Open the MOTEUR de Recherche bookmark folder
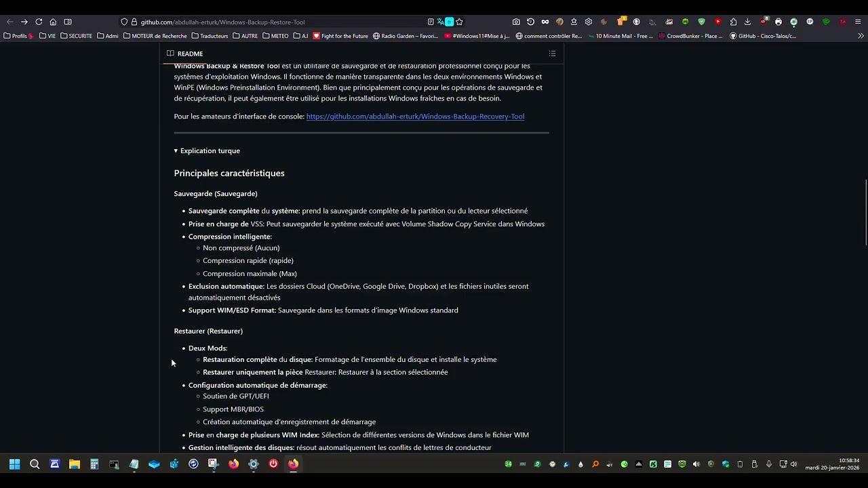This screenshot has width=868, height=488. pyautogui.click(x=155, y=36)
